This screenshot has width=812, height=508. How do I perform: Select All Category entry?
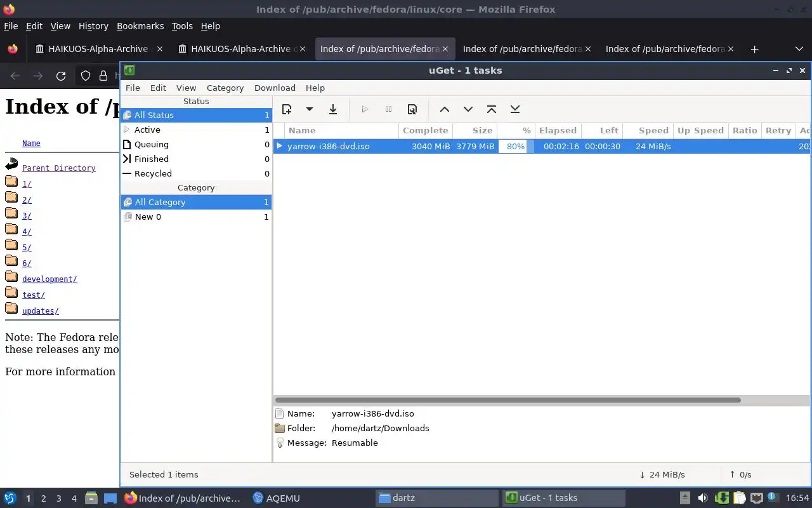click(x=196, y=202)
